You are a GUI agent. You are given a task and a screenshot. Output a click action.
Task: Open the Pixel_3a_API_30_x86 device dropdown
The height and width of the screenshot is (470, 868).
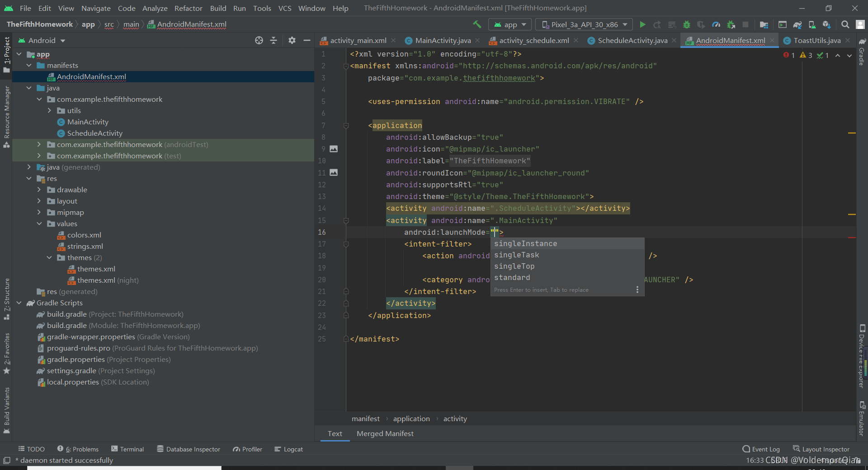[x=585, y=24]
